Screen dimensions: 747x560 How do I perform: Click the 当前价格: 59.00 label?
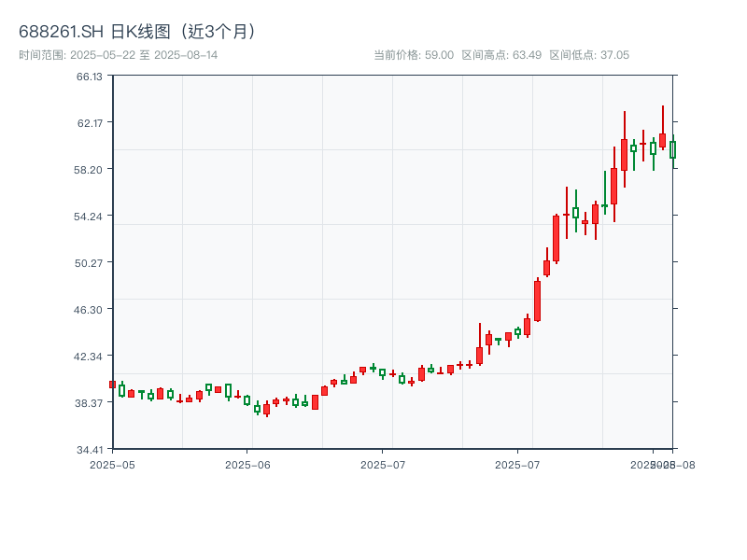tap(411, 55)
